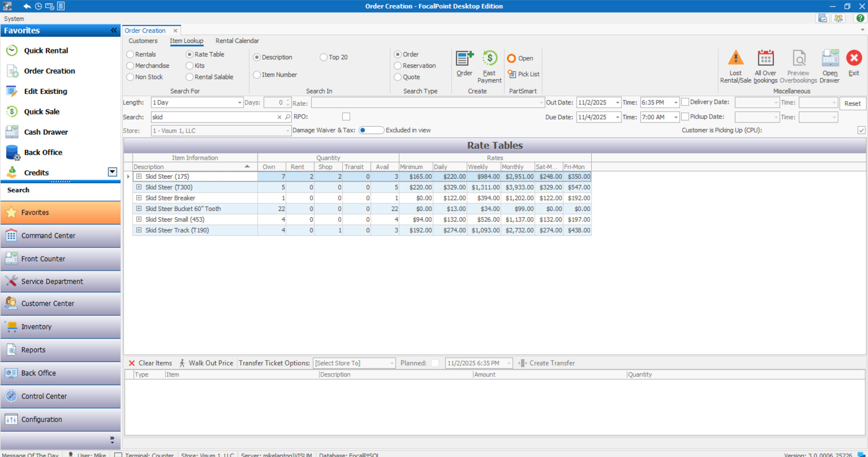The image size is (868, 457).
Task: Check the Delivery Date checkbox
Action: [685, 102]
